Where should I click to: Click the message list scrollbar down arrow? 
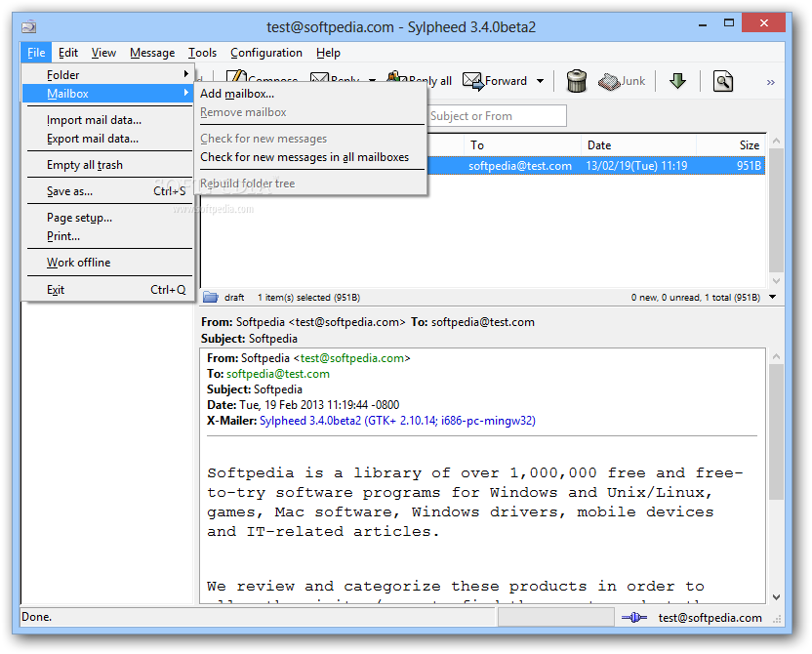pos(776,281)
